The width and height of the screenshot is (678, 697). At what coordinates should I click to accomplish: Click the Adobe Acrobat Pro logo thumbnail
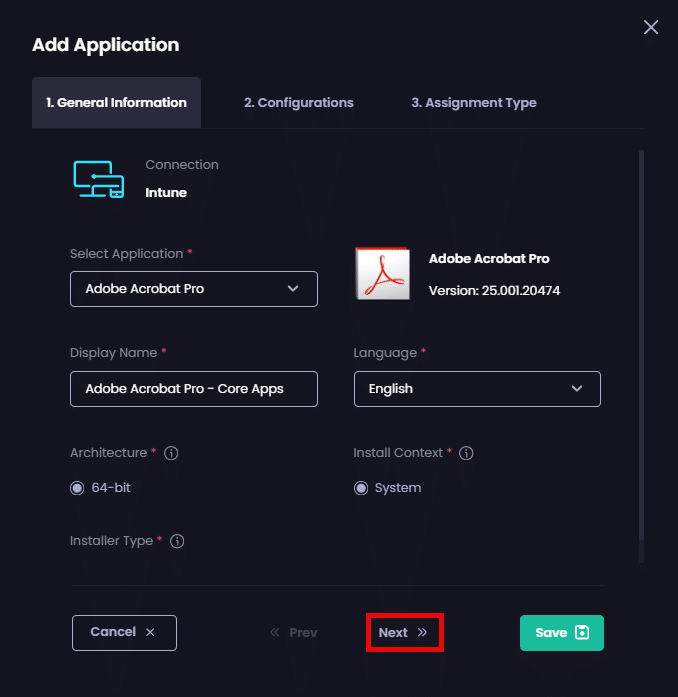point(382,274)
